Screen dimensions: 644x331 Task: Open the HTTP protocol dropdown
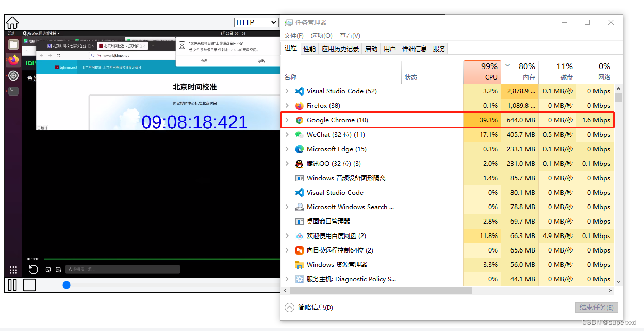pyautogui.click(x=256, y=22)
